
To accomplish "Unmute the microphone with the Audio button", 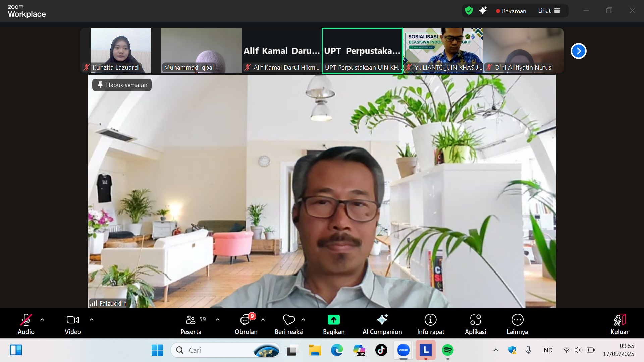I will point(26,324).
